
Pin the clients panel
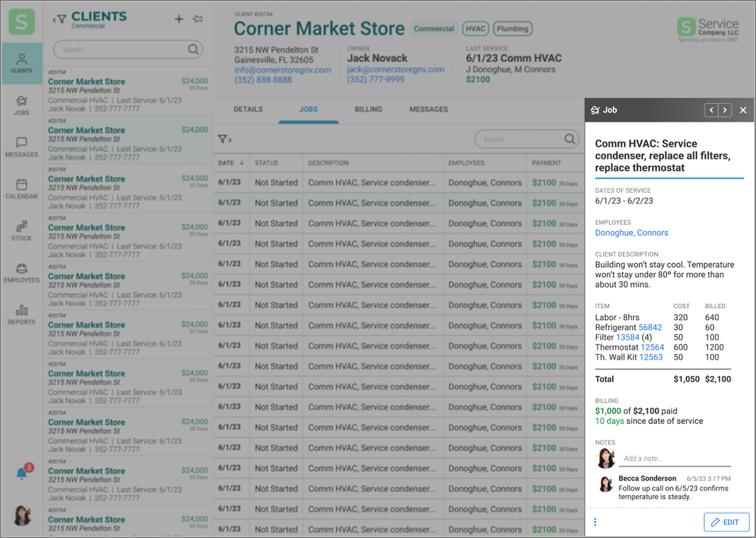point(197,19)
